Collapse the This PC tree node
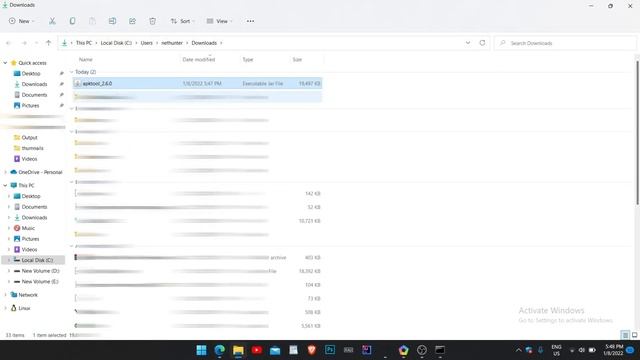Screen dimensions: 640x360 pos(5,185)
